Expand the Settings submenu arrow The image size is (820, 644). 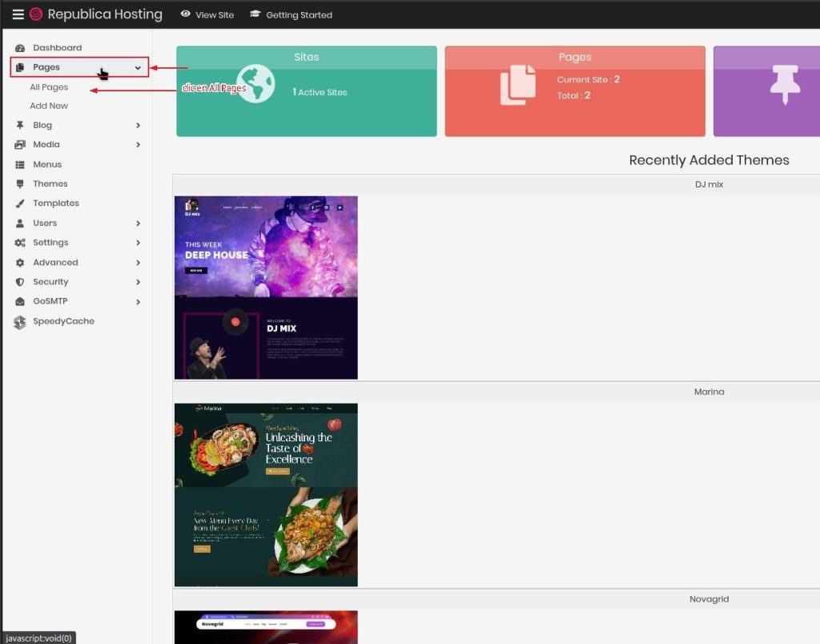(x=138, y=243)
